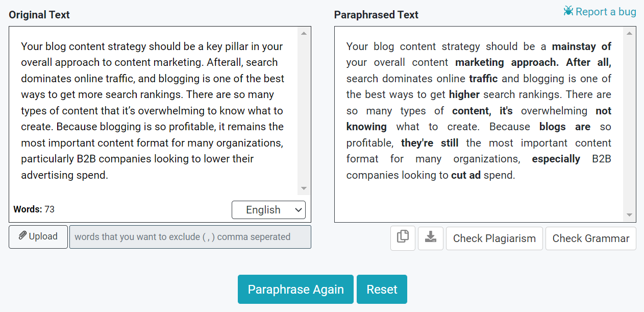Open the English language dropdown
This screenshot has height=312, width=644.
click(x=268, y=210)
